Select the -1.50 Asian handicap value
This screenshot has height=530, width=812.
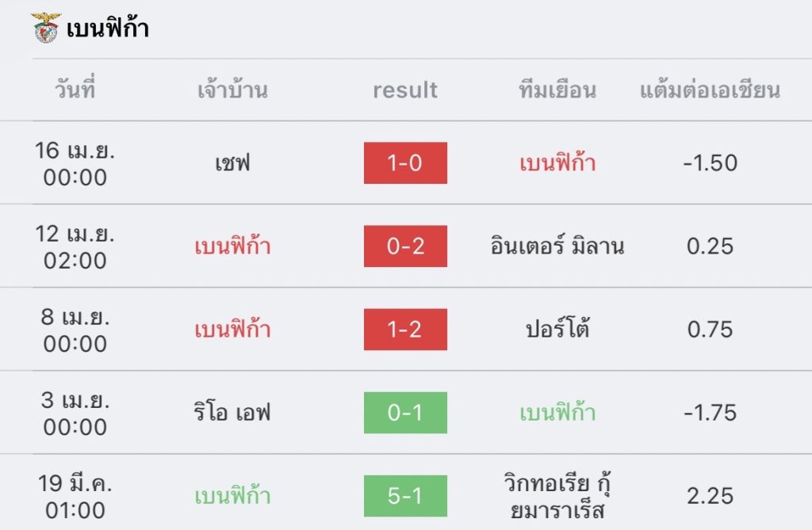coord(710,163)
